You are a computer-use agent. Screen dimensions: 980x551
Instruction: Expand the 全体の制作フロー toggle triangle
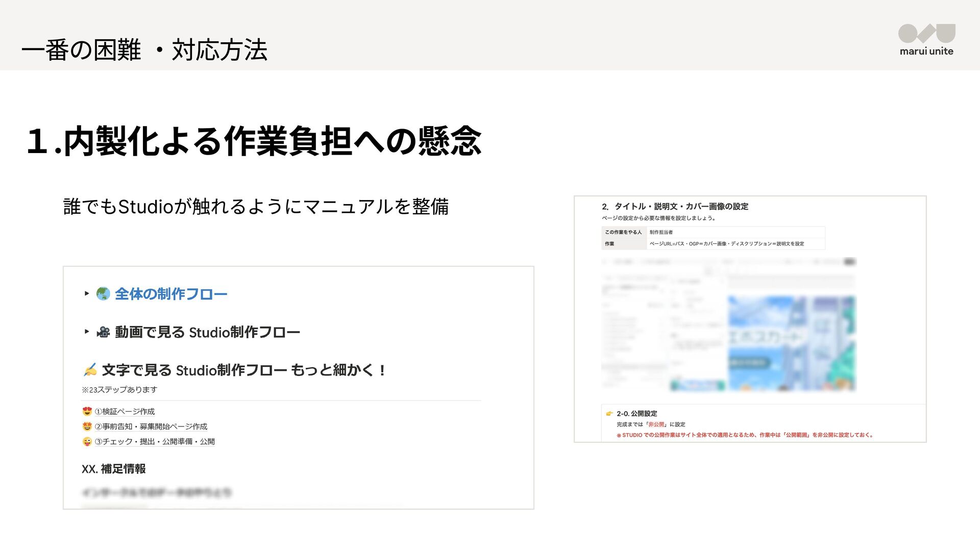87,293
